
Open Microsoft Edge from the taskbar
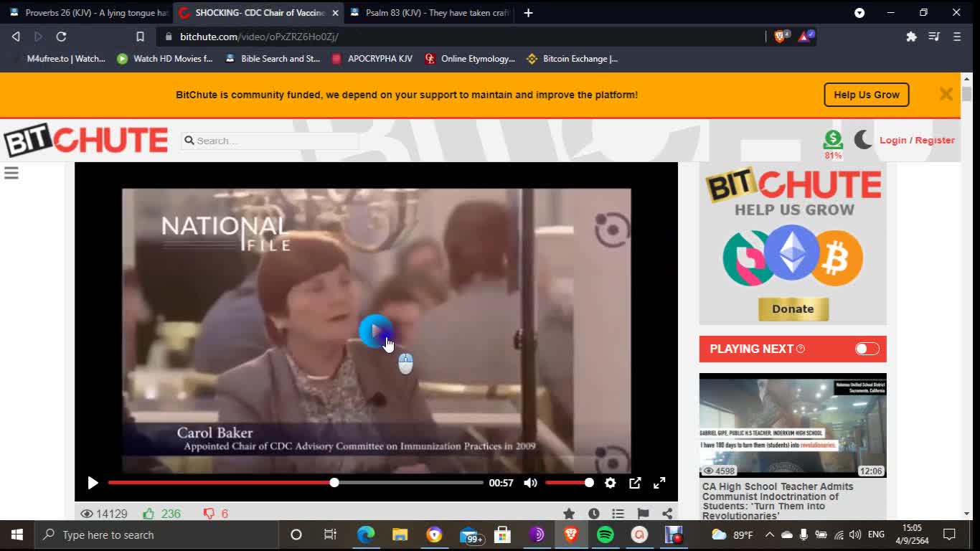366,534
